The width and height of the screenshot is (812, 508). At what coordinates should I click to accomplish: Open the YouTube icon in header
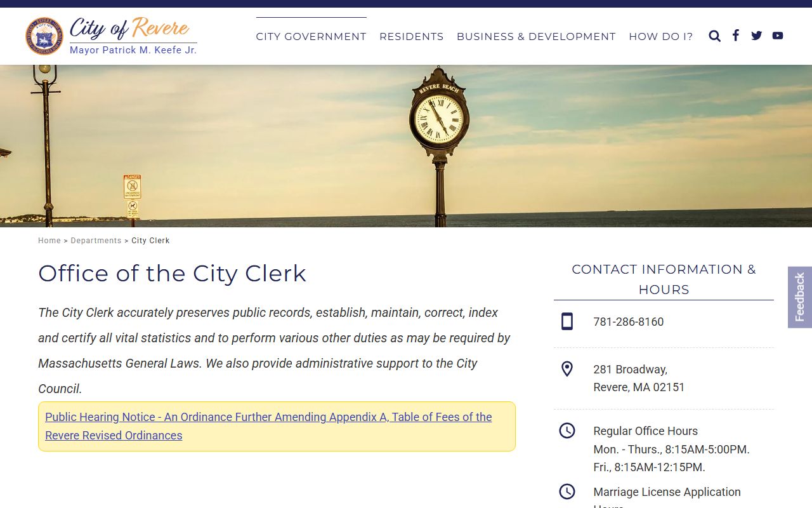(778, 36)
